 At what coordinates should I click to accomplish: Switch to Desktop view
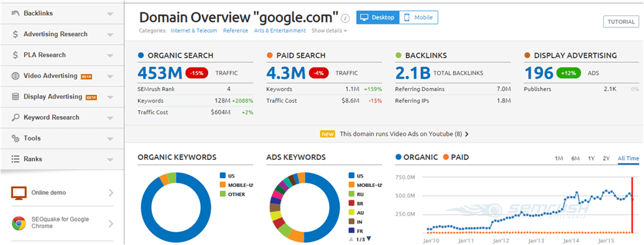(377, 18)
